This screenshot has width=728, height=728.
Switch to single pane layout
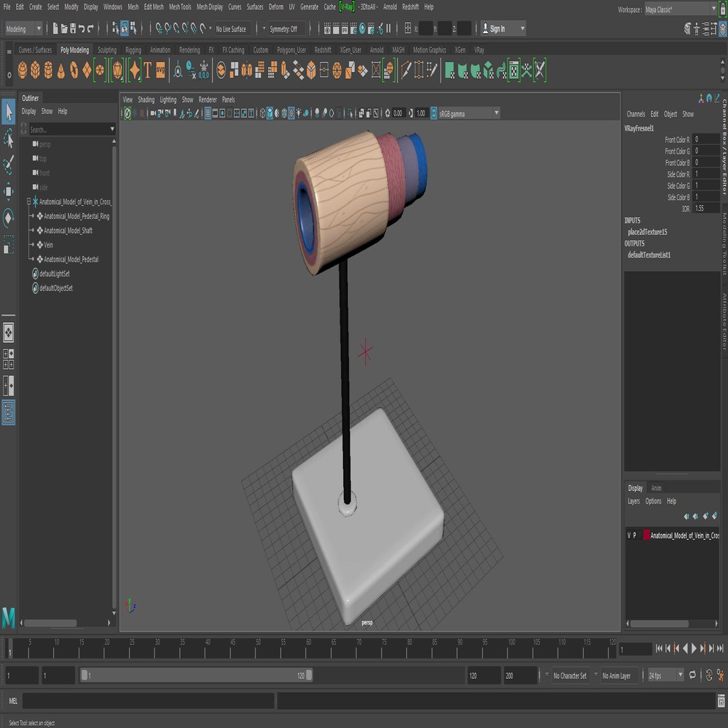coord(8,332)
